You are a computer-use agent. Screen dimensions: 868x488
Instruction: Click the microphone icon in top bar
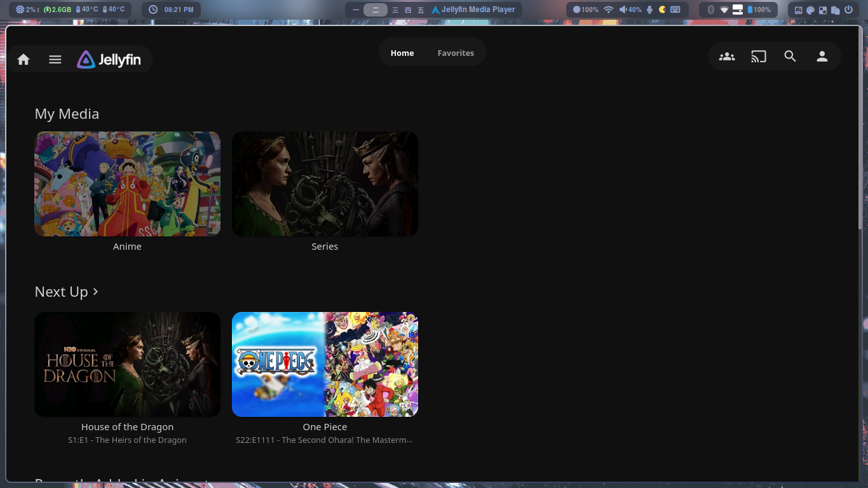click(649, 10)
